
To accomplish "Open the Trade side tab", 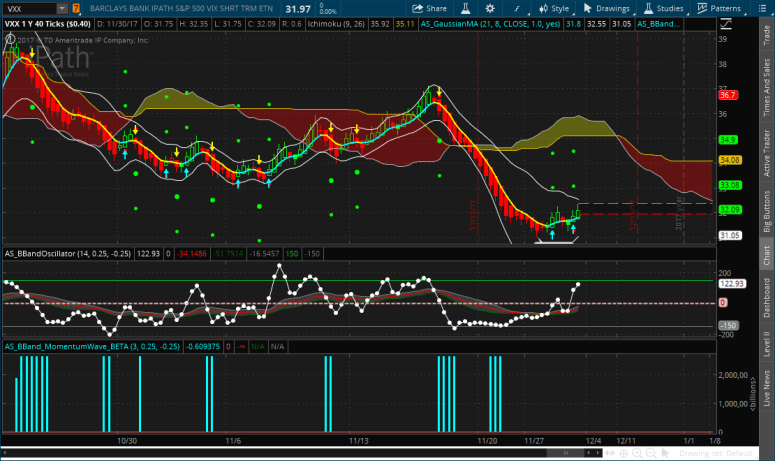I will [x=765, y=39].
